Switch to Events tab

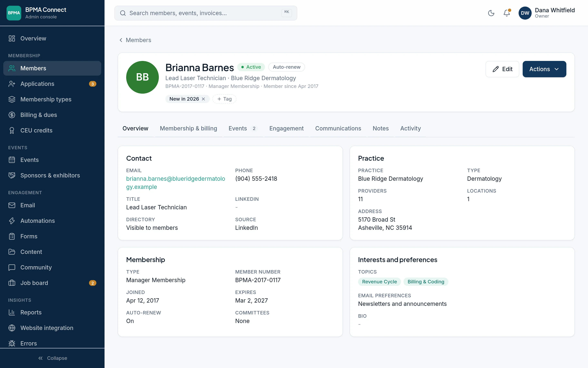tap(243, 129)
